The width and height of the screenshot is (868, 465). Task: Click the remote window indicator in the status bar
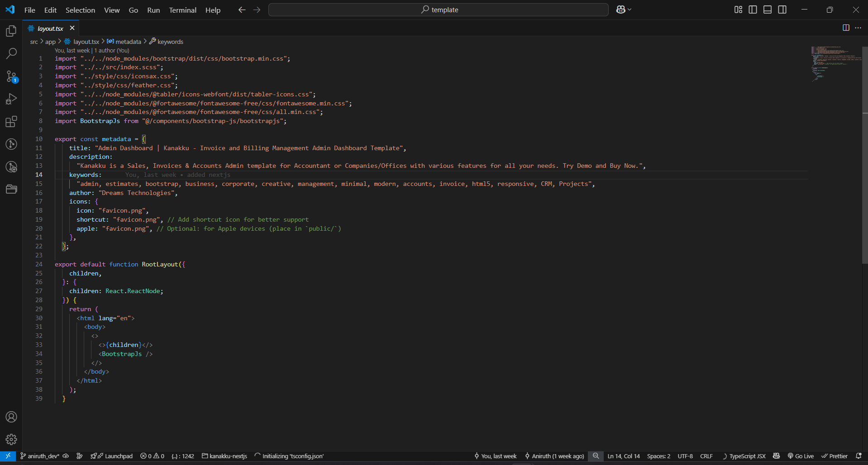(8, 456)
